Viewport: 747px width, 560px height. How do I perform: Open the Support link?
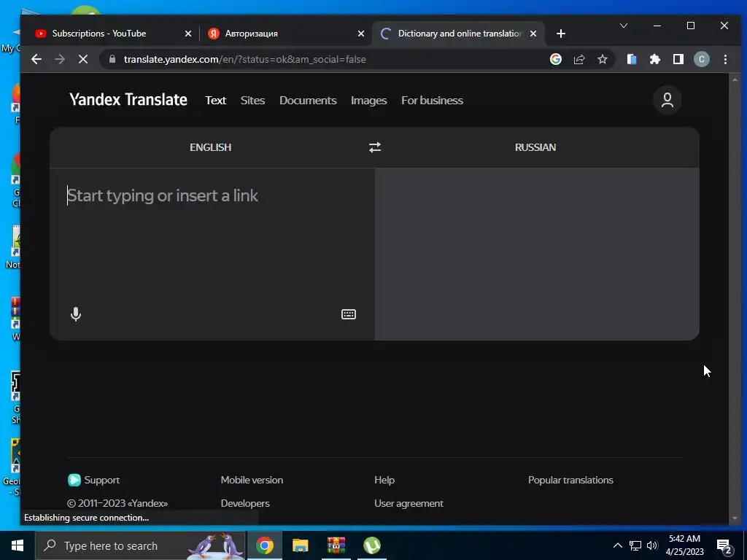point(94,480)
